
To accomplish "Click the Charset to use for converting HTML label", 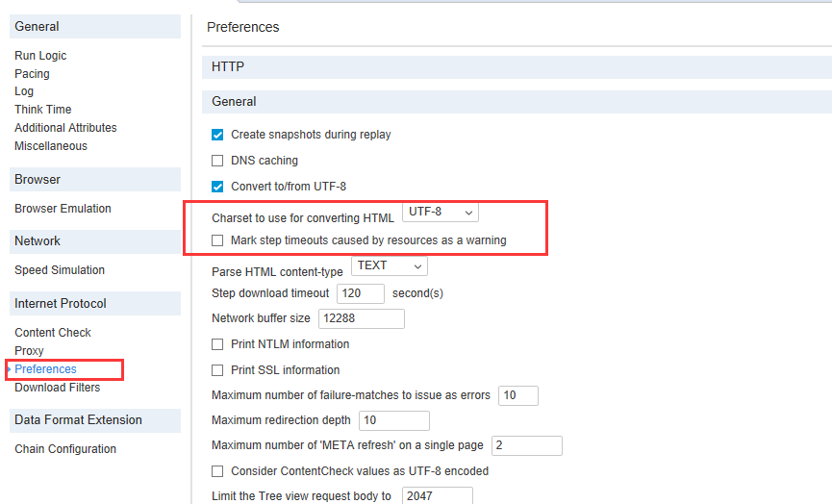I will coord(303,218).
